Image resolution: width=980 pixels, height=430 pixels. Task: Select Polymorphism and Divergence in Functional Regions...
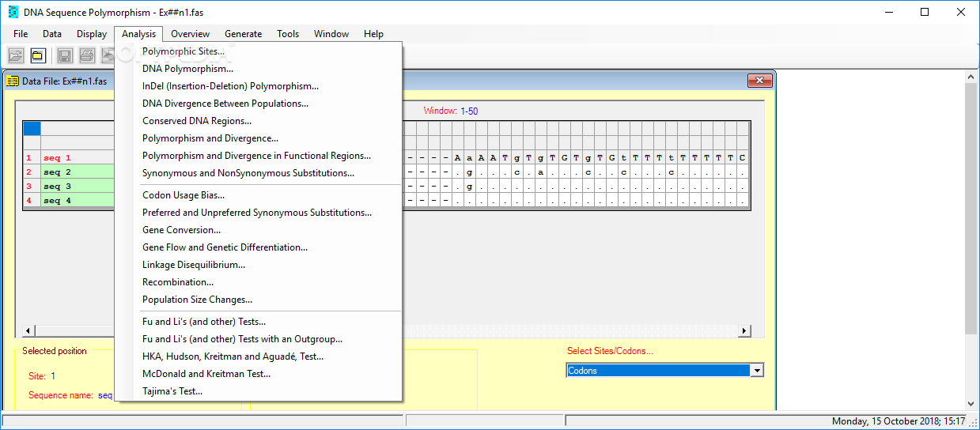(x=259, y=156)
